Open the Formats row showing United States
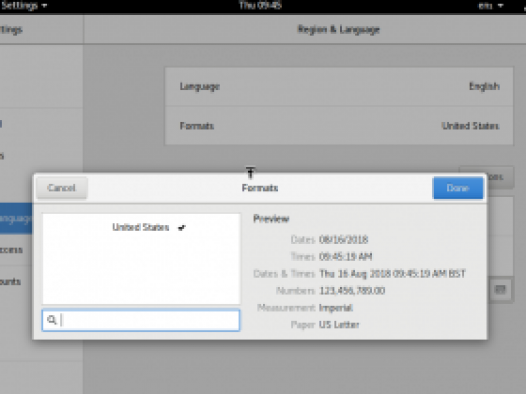 click(x=339, y=126)
